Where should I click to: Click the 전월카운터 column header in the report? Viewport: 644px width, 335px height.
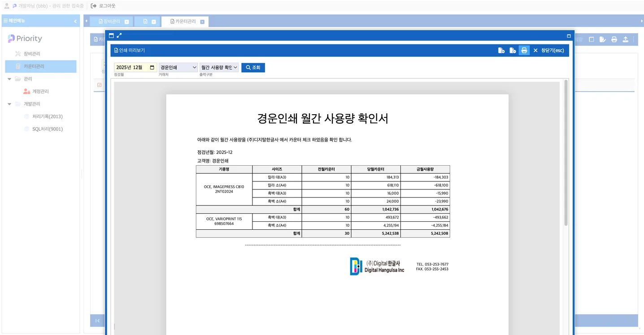click(326, 169)
